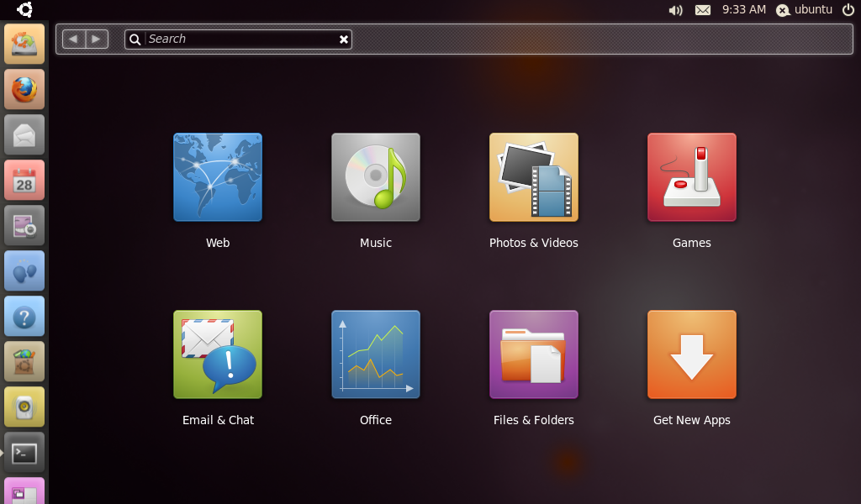Open the Office category
Image resolution: width=861 pixels, height=504 pixels.
click(x=376, y=354)
